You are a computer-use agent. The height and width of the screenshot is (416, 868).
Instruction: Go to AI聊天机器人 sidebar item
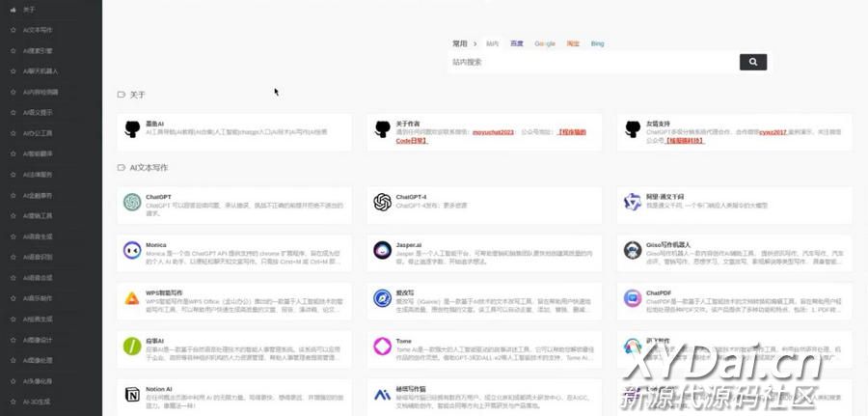click(41, 71)
